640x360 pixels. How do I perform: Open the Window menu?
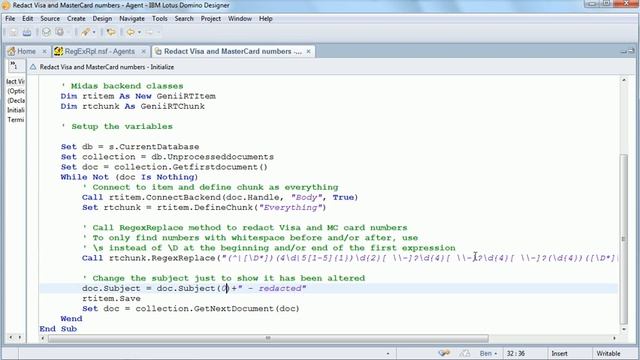pos(240,19)
